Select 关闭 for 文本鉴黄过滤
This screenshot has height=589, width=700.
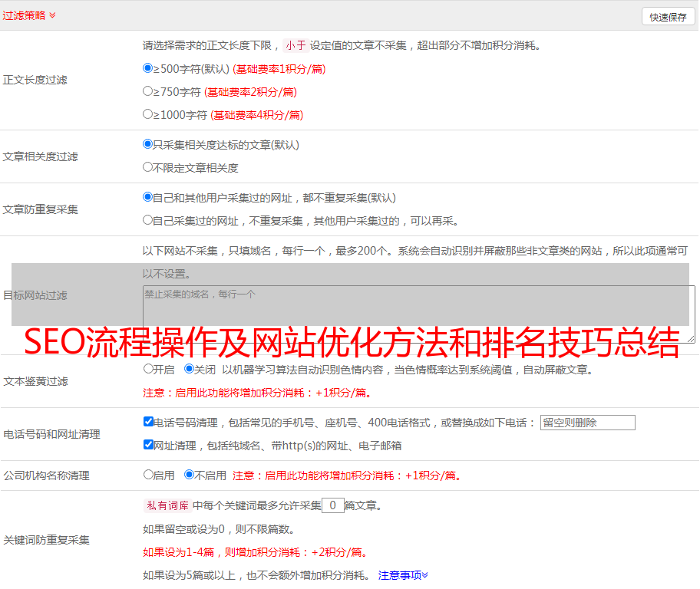click(x=189, y=369)
